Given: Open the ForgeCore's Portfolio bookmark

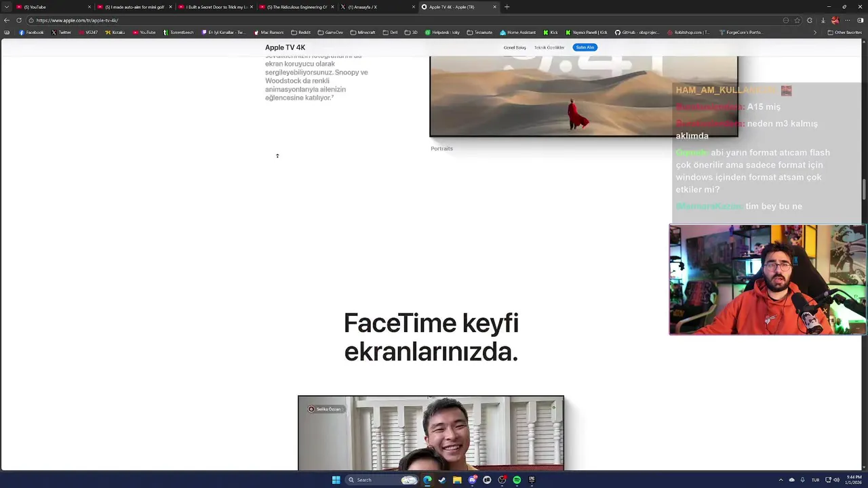Looking at the screenshot, I should coord(740,33).
